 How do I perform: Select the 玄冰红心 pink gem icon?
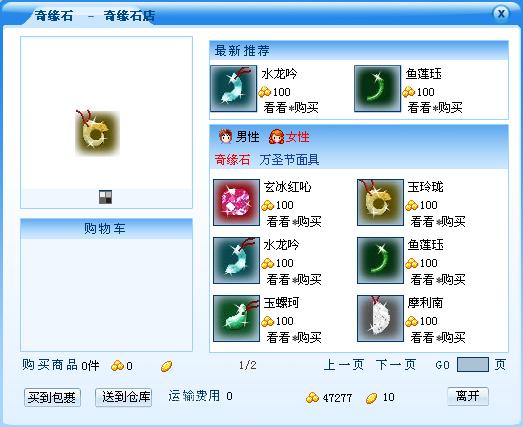(236, 202)
